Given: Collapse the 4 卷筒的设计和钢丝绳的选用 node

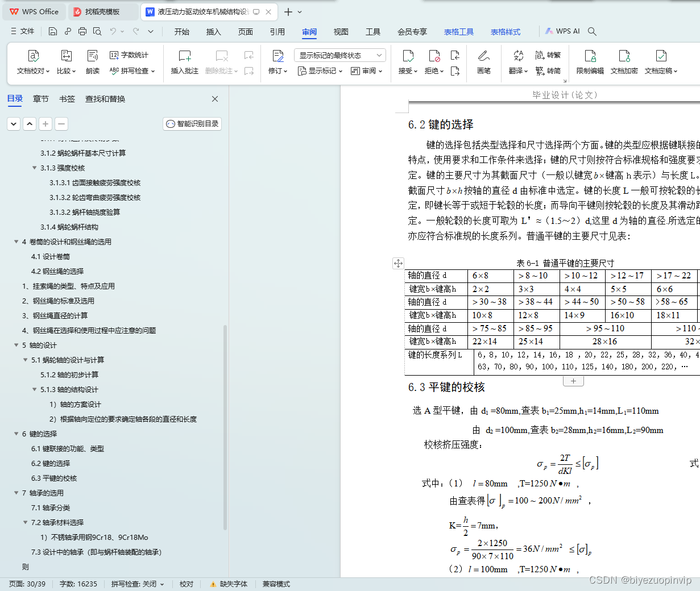Looking at the screenshot, I should click(x=16, y=242).
